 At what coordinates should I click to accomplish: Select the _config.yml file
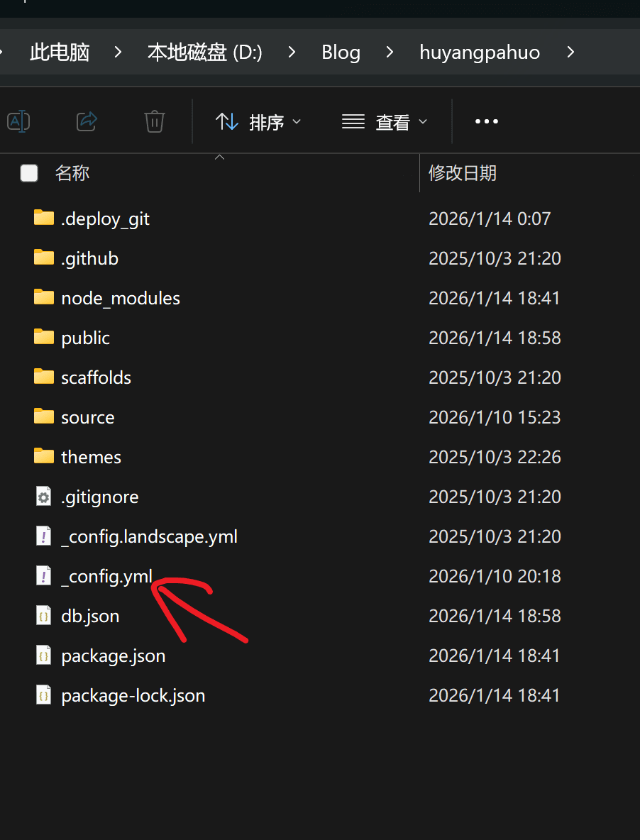106,576
